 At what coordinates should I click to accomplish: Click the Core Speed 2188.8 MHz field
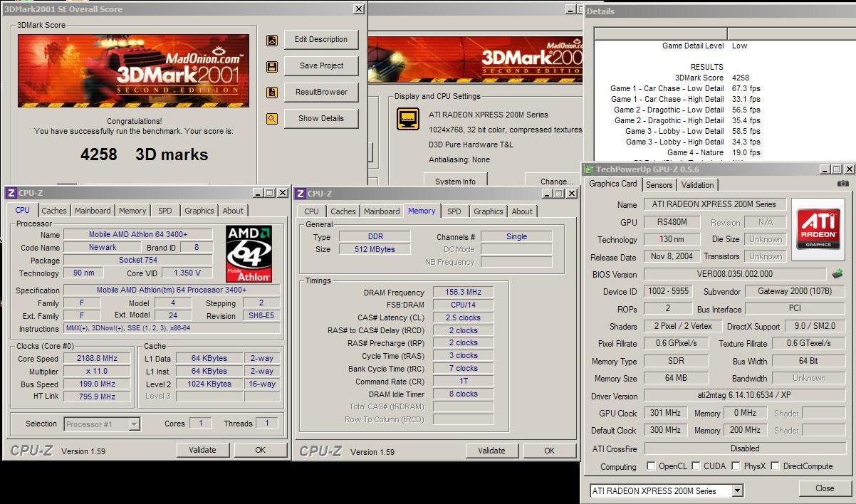(96, 359)
